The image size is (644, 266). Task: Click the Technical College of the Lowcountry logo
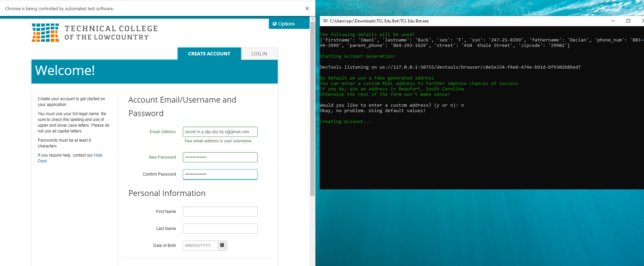tap(94, 33)
